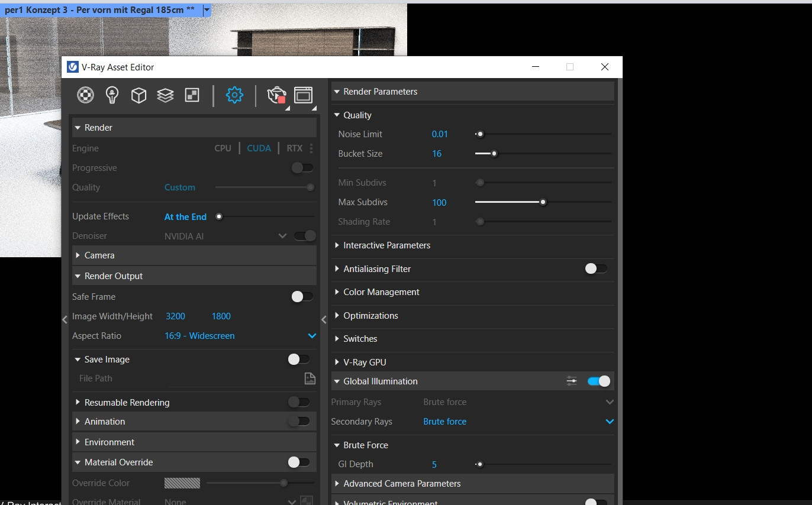Show the V-Ray frame buffer window icon

tap(303, 95)
